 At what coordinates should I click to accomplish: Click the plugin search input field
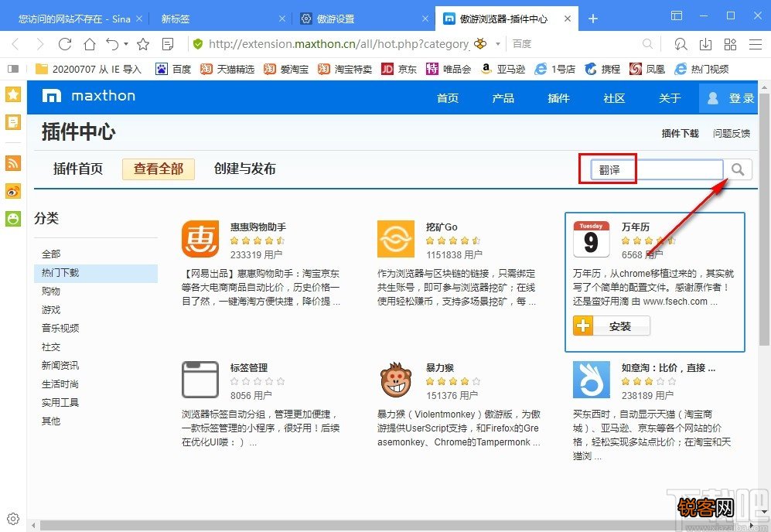point(657,169)
